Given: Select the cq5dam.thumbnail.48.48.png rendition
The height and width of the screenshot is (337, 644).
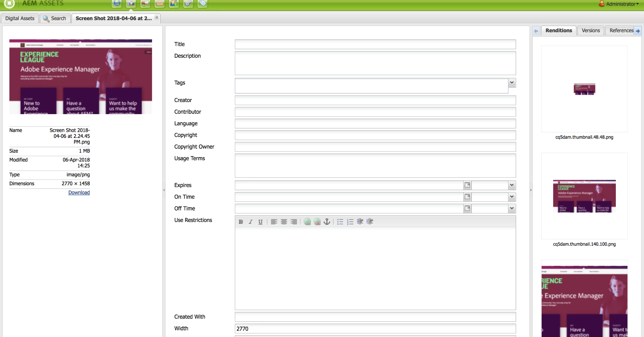Looking at the screenshot, I should point(584,89).
